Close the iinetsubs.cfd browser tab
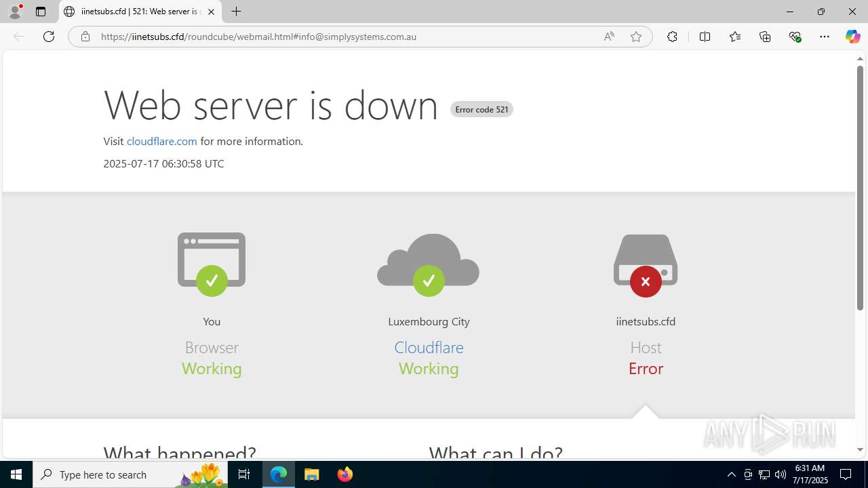The image size is (868, 488). (x=211, y=12)
